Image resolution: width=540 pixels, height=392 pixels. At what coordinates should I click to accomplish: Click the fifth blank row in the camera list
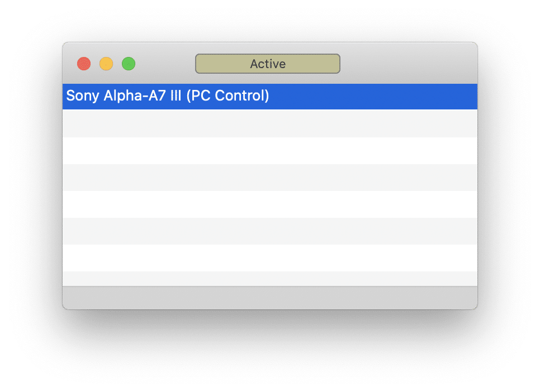269,231
